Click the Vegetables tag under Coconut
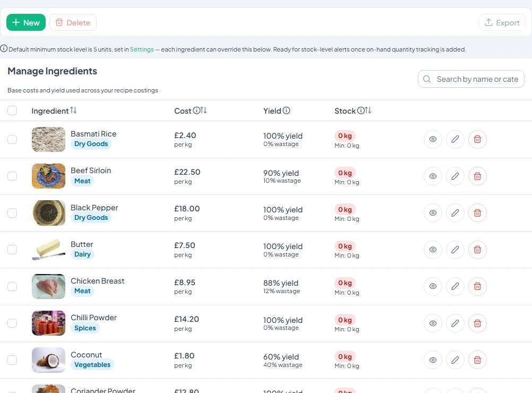Image resolution: width=532 pixels, height=393 pixels. click(x=92, y=364)
